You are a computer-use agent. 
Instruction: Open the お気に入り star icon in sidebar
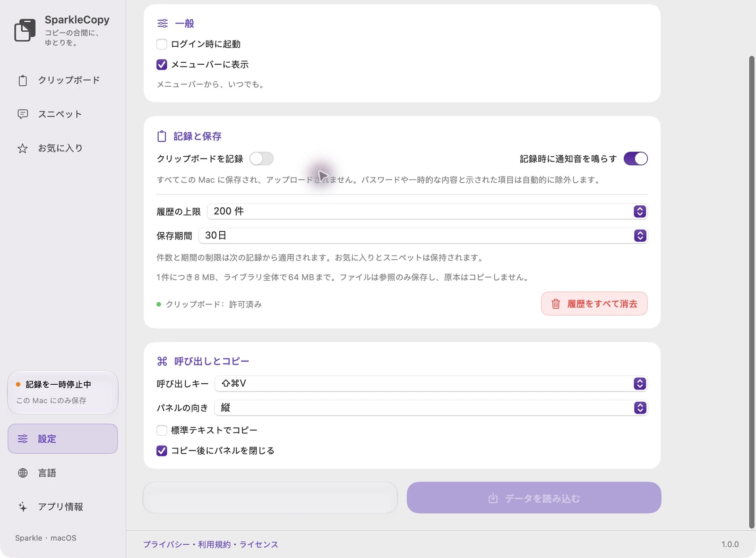23,148
